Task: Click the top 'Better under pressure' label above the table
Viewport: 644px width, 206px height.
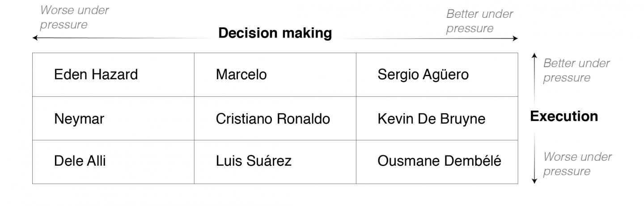Action: 479,21
